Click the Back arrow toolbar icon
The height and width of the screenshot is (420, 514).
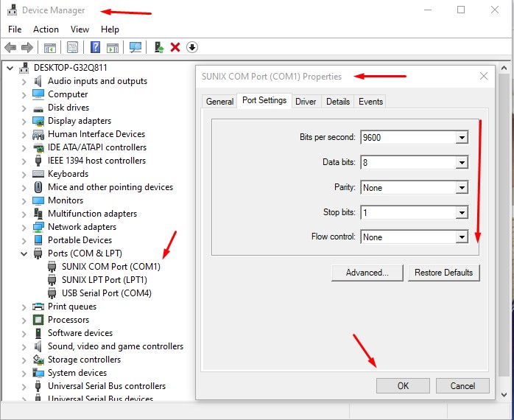click(x=10, y=48)
